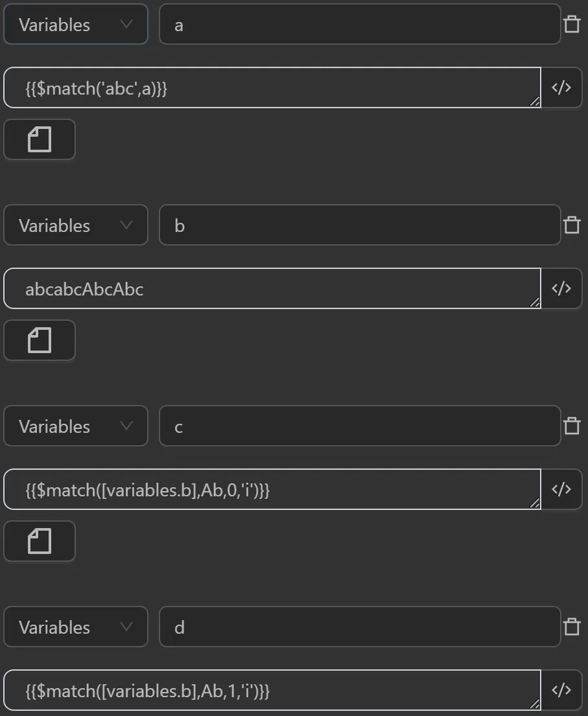588x716 pixels.
Task: Delete variable c with its trash icon
Action: (571, 426)
